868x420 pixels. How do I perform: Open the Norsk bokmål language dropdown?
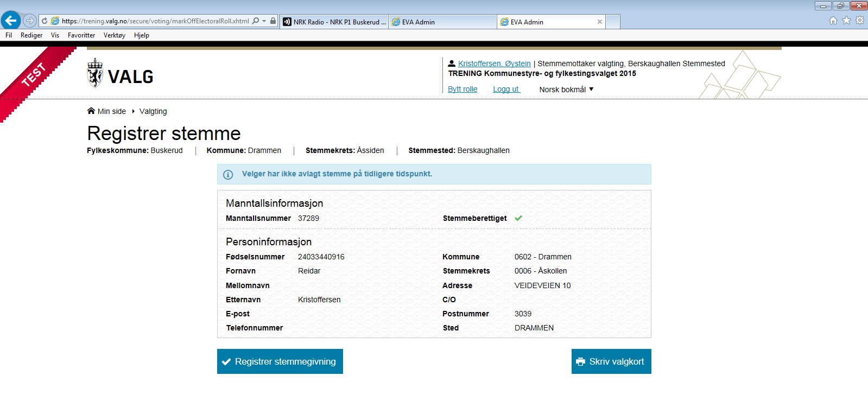point(566,90)
